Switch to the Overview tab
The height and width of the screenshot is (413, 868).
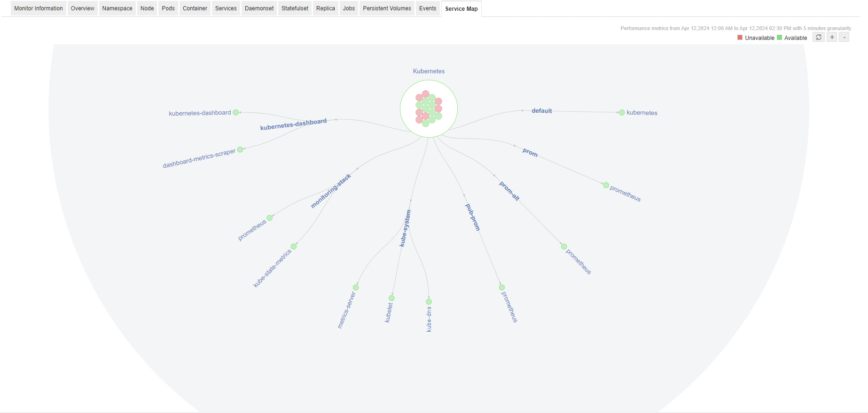[x=83, y=8]
